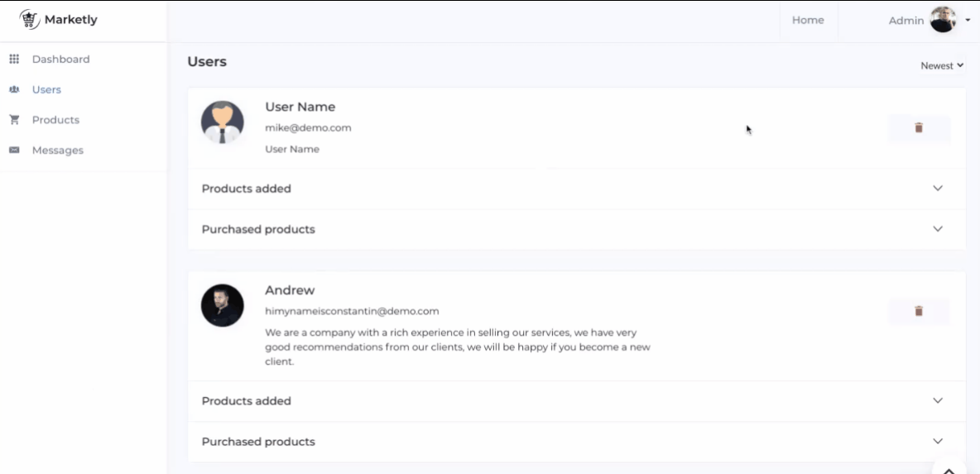Expand Purchased products for first user

937,229
